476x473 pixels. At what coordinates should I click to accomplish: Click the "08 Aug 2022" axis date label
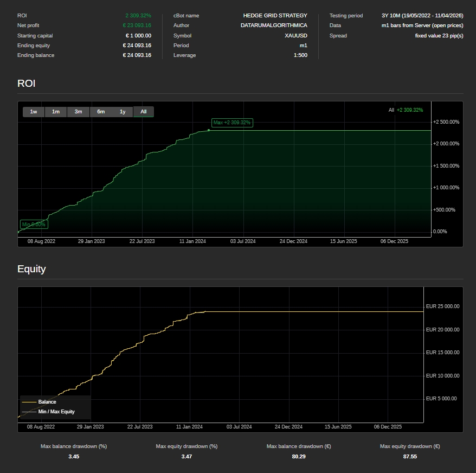[41, 241]
